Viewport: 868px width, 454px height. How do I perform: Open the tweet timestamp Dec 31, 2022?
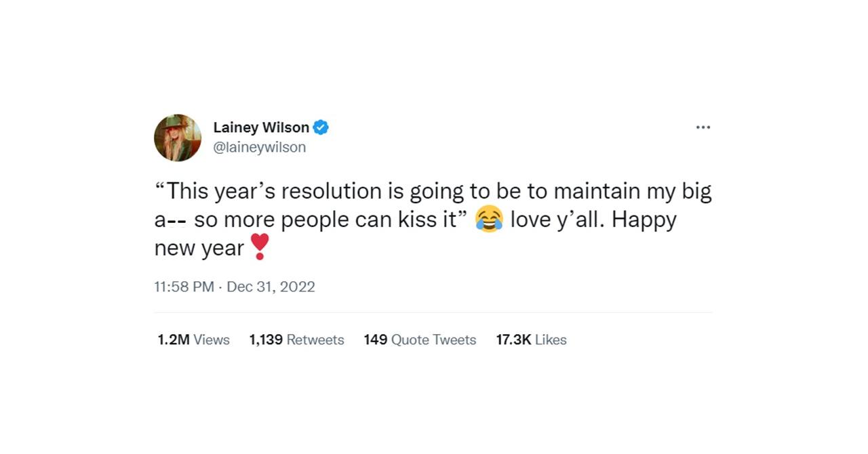click(x=271, y=286)
